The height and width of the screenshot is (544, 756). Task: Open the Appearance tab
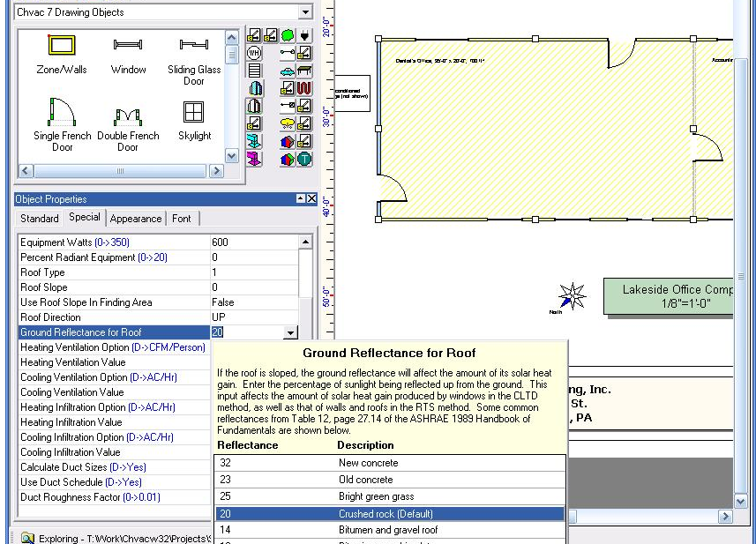136,219
